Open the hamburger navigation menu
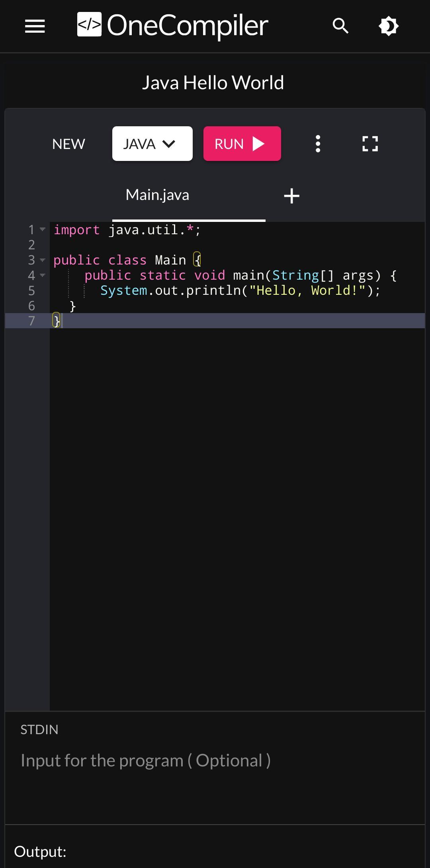 point(35,26)
